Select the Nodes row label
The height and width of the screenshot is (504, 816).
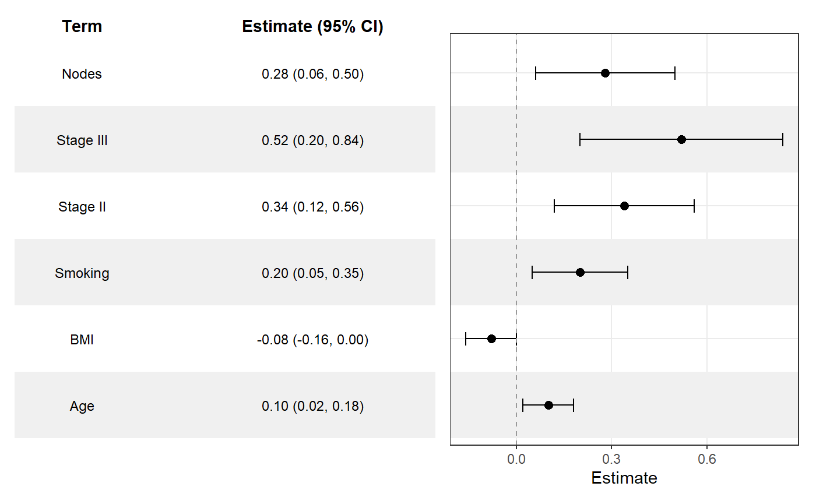82,75
